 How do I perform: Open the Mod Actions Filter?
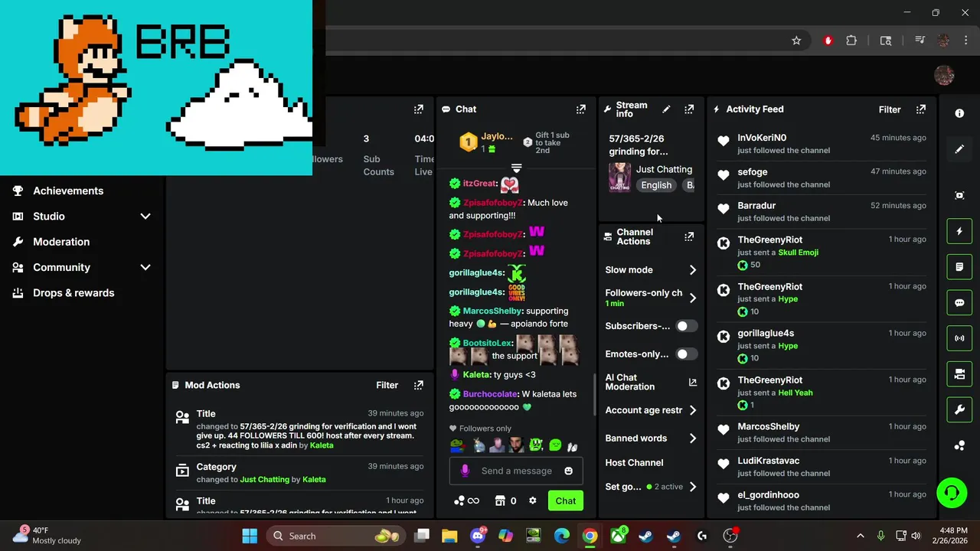pyautogui.click(x=387, y=385)
